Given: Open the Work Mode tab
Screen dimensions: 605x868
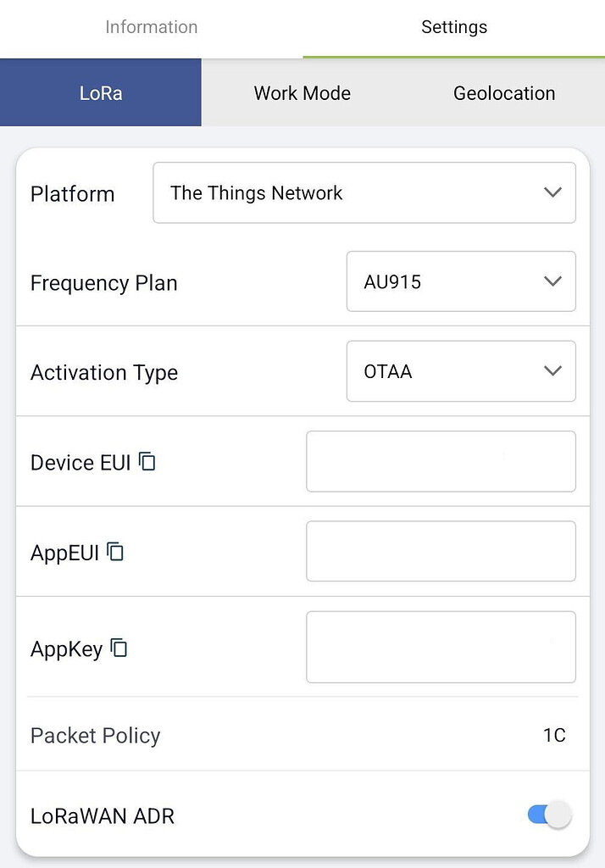Looking at the screenshot, I should 302,93.
